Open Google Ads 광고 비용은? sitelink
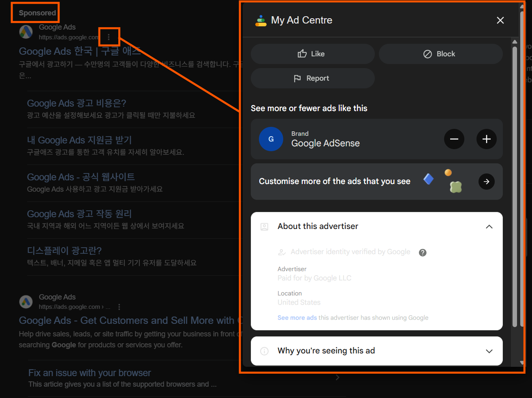Viewport: 532px width, 398px height. click(77, 103)
